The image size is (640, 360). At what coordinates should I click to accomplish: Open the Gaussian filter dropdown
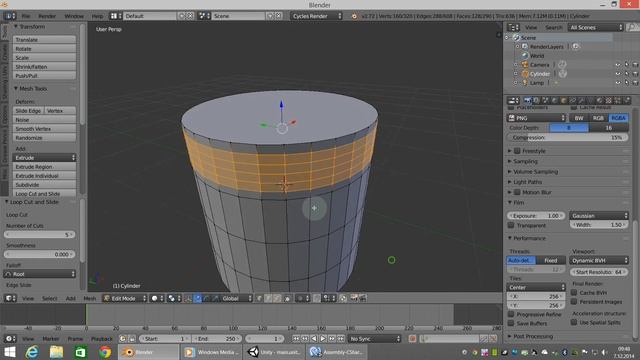[599, 216]
